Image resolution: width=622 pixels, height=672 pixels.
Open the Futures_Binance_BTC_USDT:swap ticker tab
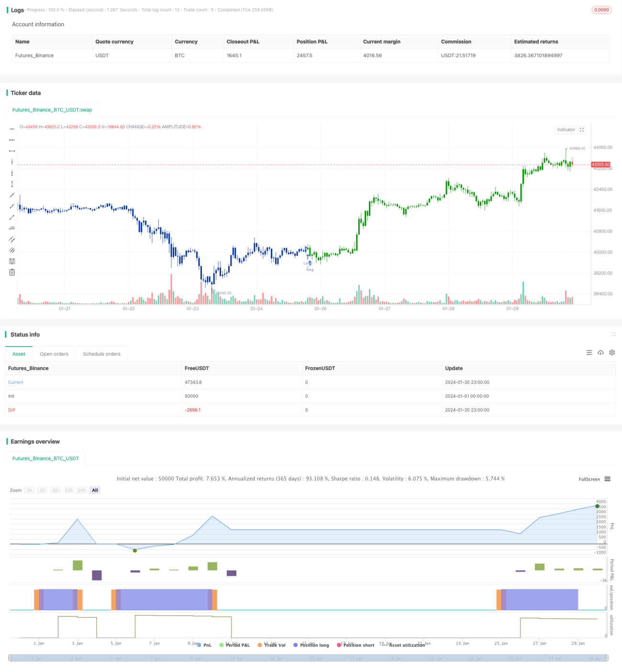click(52, 110)
